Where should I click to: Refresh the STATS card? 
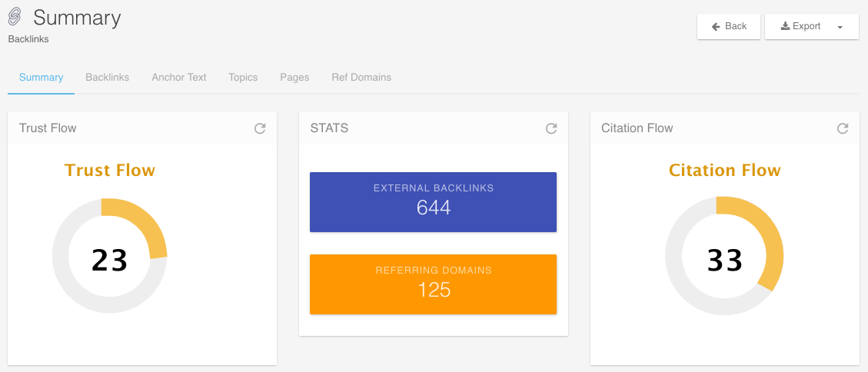pos(550,128)
